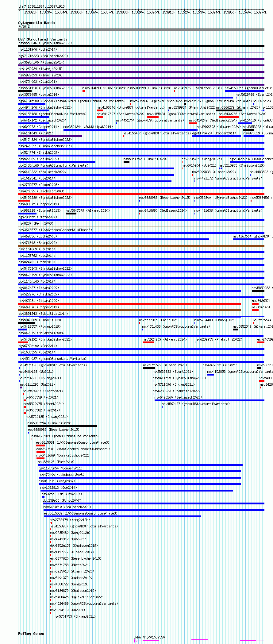Click dgv6761n100 (Coe2014) variant label

point(38,101)
